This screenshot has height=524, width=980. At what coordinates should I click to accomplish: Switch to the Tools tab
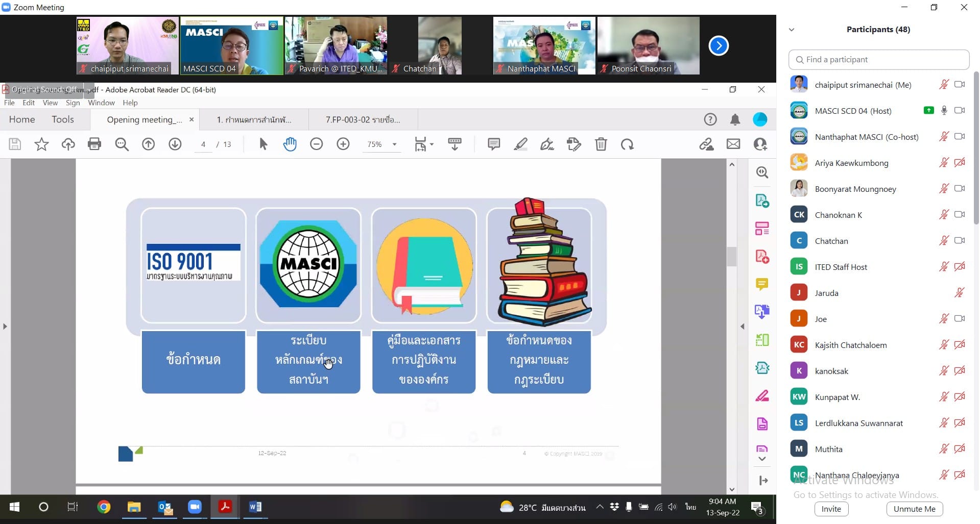[x=63, y=119]
